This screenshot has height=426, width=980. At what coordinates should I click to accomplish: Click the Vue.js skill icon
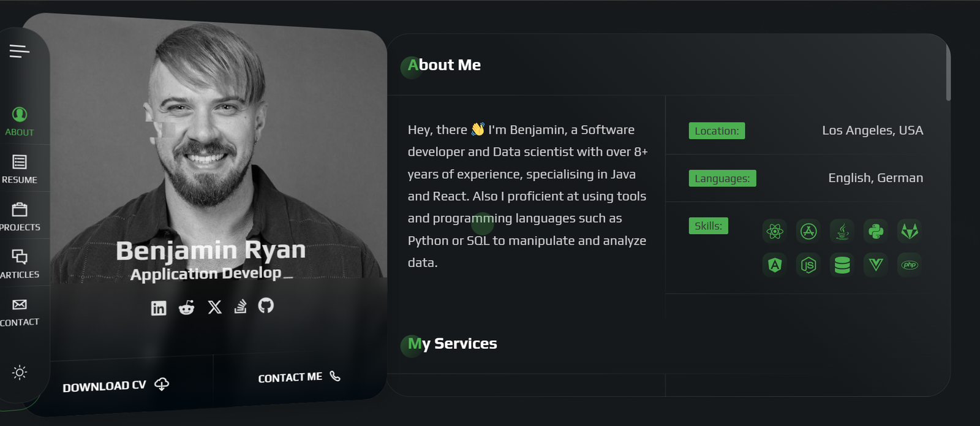[876, 265]
